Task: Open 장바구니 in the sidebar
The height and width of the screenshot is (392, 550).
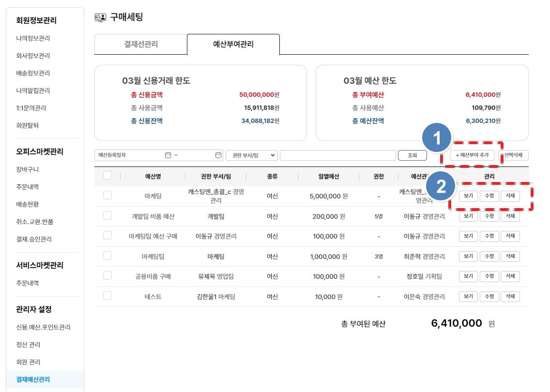Action: (28, 169)
